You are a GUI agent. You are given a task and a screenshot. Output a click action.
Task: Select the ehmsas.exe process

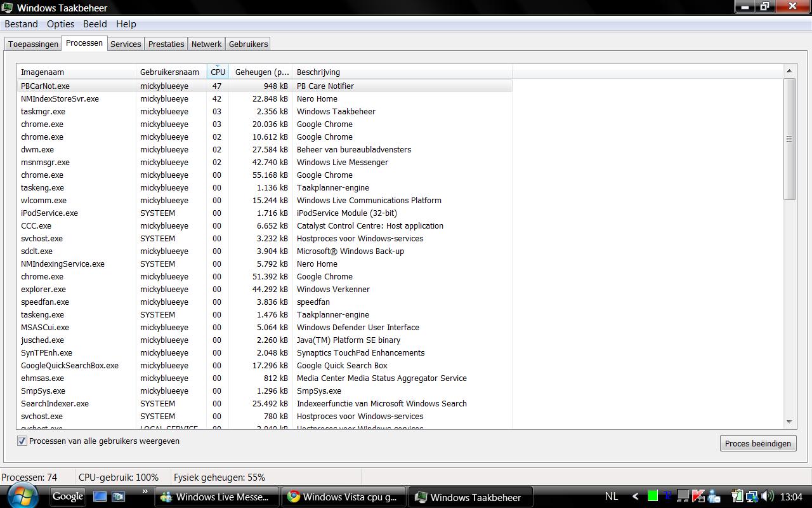point(265,378)
